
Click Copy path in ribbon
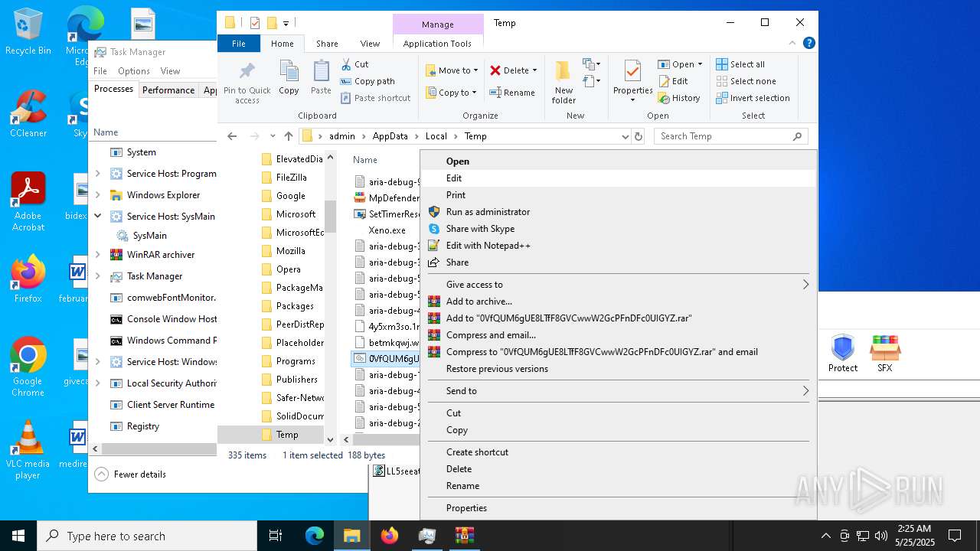click(367, 81)
